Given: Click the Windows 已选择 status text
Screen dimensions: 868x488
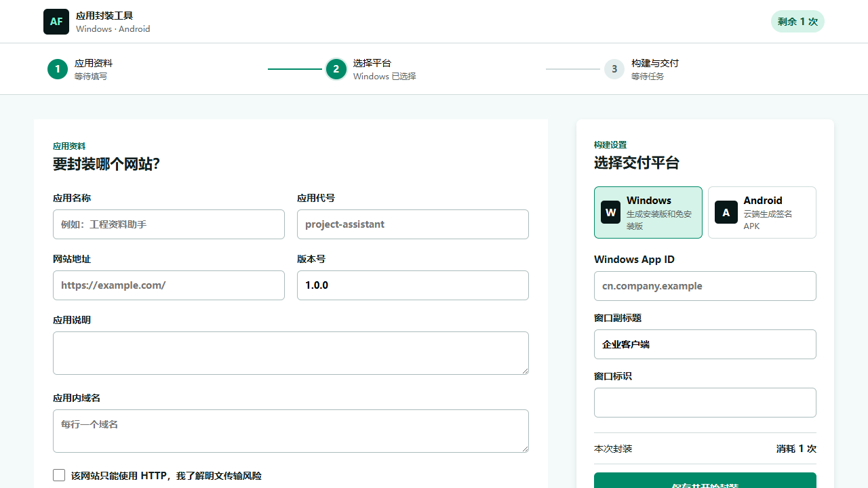Looking at the screenshot, I should tap(384, 77).
